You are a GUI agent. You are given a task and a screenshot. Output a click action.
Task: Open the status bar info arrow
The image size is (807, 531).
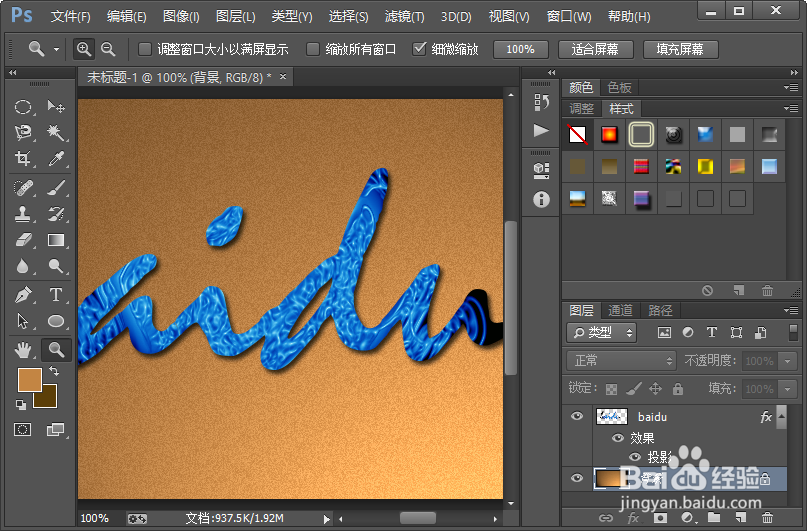(326, 519)
